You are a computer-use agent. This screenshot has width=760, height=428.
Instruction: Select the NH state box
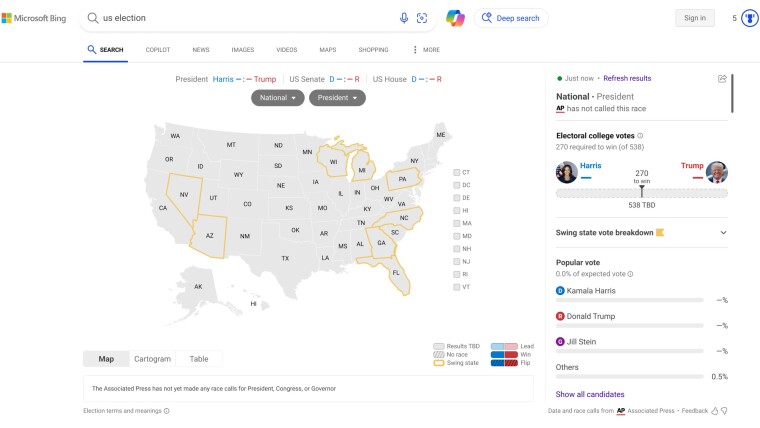coord(457,249)
